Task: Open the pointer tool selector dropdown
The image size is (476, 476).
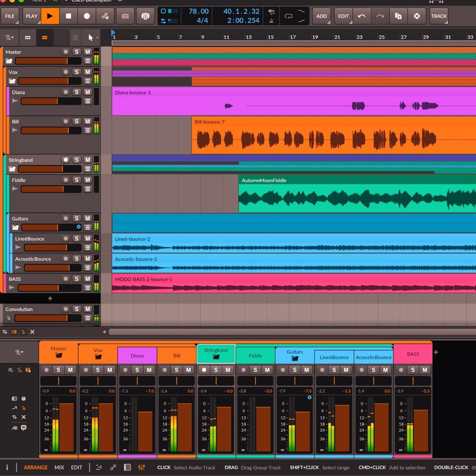Action: click(x=93, y=38)
